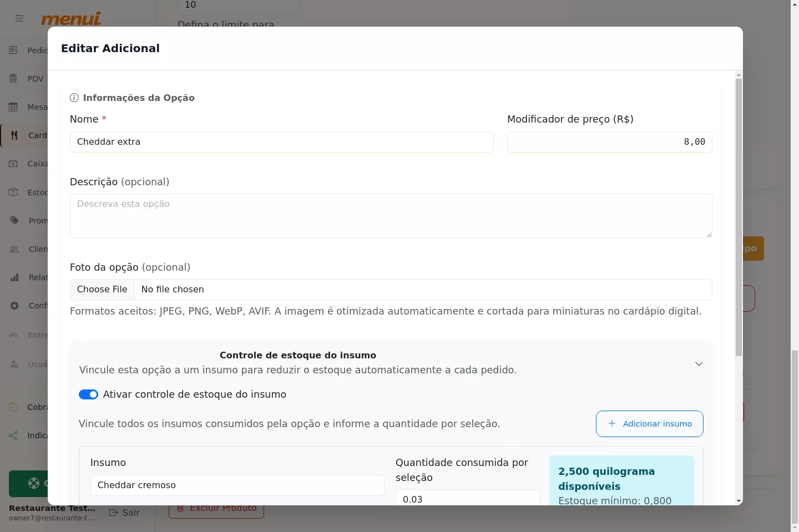This screenshot has width=799, height=532.
Task: Open the Cobrança clipboard icon
Action: tap(13, 407)
